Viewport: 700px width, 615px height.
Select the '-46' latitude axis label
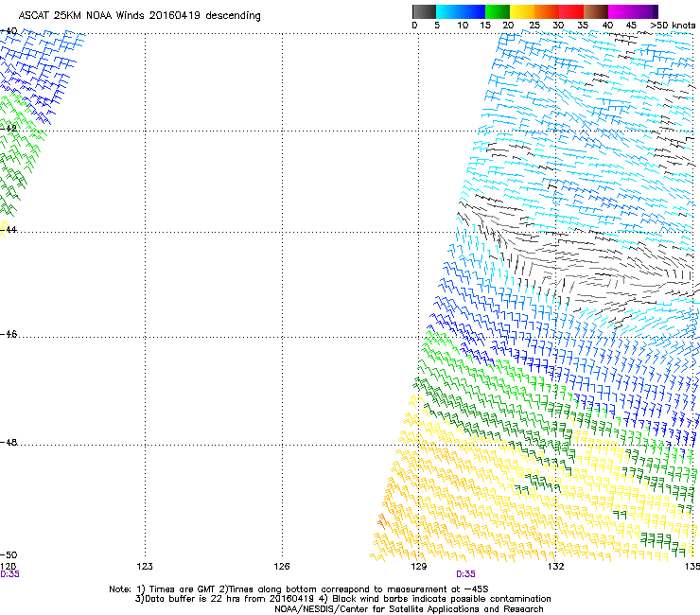[9, 335]
